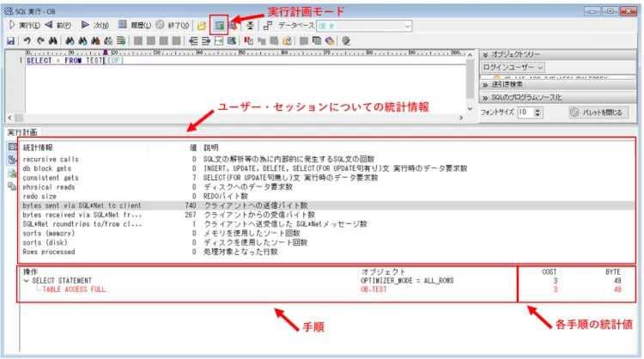Click the lock clipboard toolbar icon
This screenshot has height=359, width=644.
pos(287,40)
